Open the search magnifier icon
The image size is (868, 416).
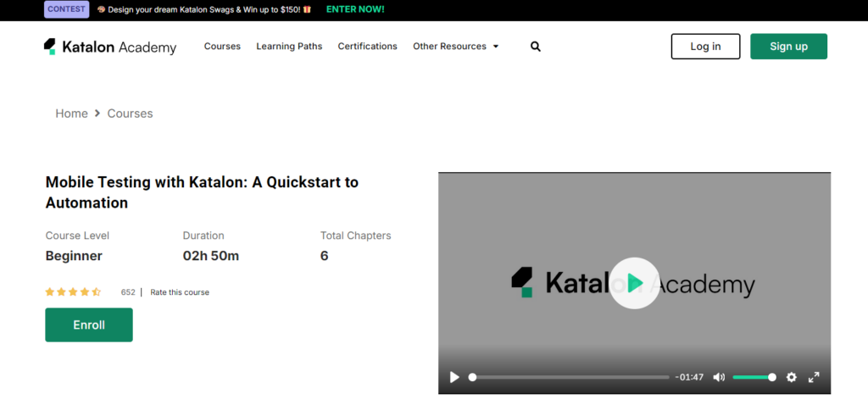pos(536,47)
